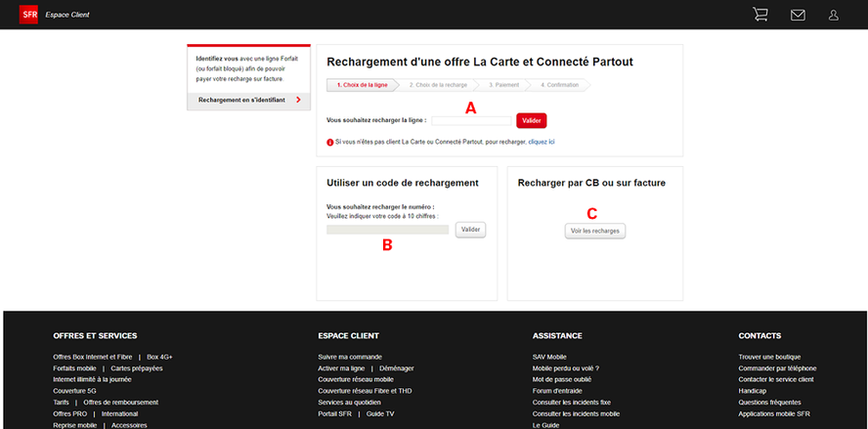Image resolution: width=868 pixels, height=429 pixels.
Task: Click 'CONTACTS' footer heading
Action: [760, 336]
